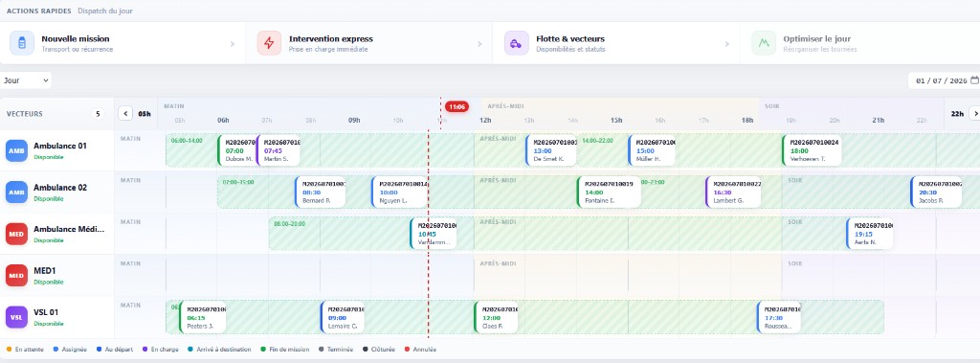This screenshot has height=363, width=980.
Task: Open the Jour view dropdown
Action: [26, 80]
